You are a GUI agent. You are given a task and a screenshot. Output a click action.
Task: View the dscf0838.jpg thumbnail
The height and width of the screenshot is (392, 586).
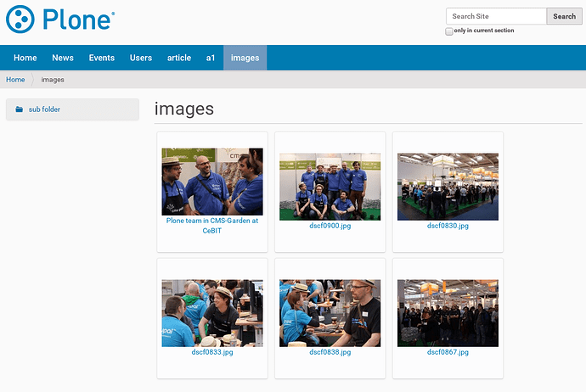click(330, 313)
